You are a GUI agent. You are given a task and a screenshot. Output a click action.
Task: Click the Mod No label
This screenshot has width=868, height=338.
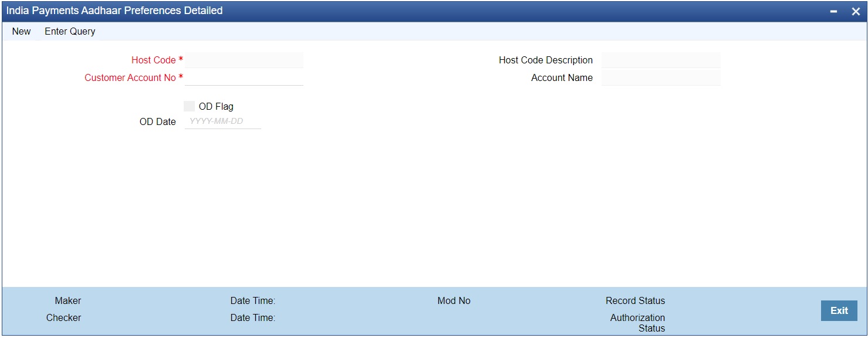click(x=454, y=300)
